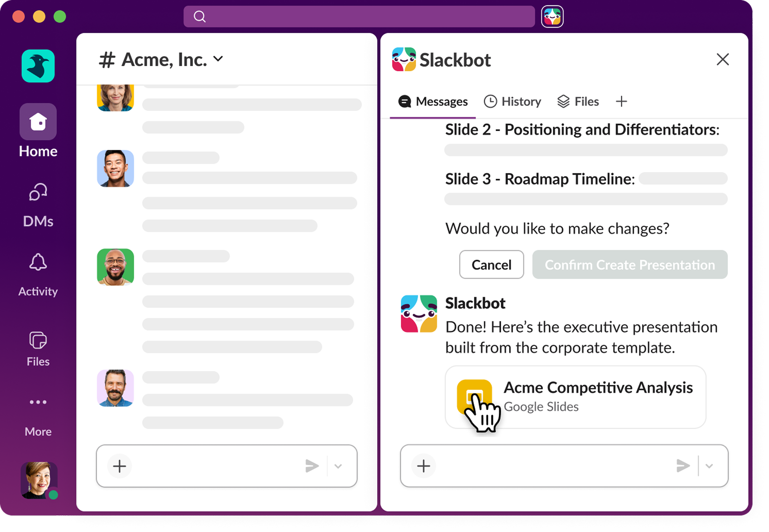Click the Cancel button
This screenshot has height=532, width=769.
491,264
